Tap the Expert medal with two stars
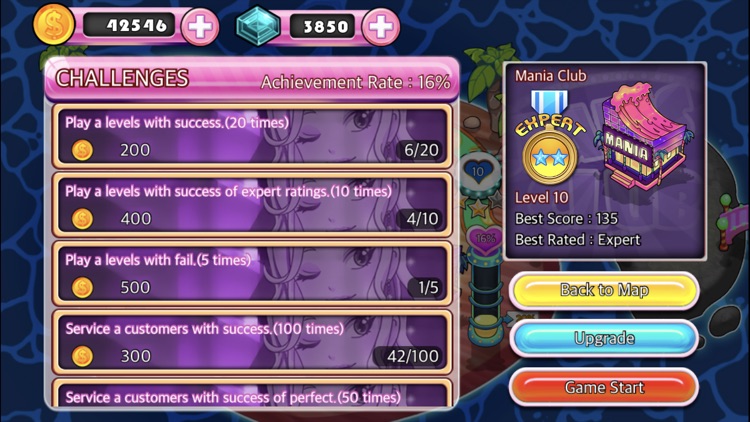 tap(550, 138)
